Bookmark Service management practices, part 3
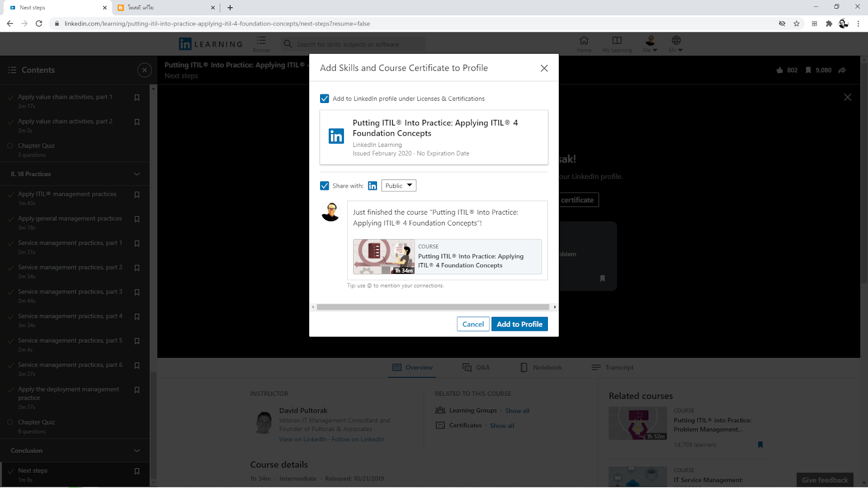 (x=137, y=292)
